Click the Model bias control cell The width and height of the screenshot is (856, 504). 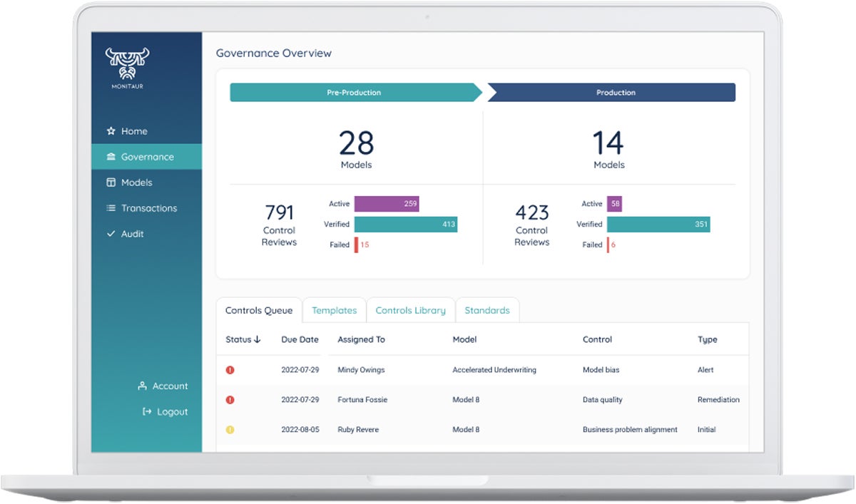click(602, 370)
